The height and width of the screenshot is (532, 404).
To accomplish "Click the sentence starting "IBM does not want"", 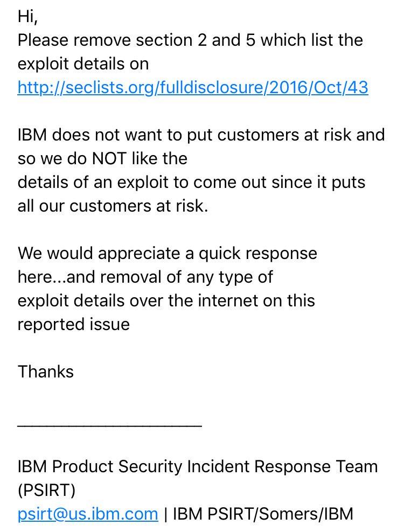I will pos(201,135).
